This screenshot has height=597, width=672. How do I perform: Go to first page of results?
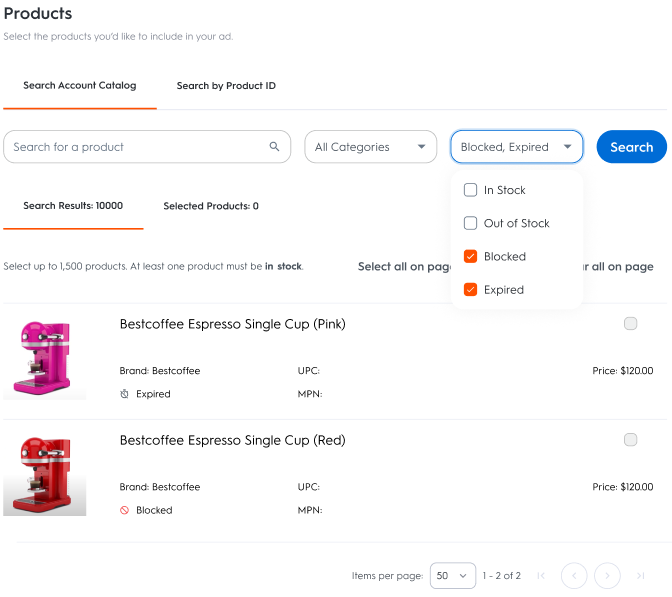(541, 576)
